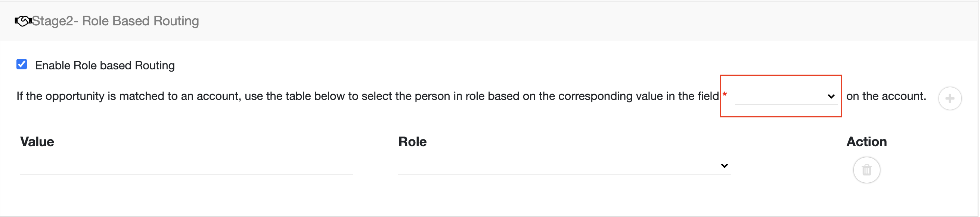This screenshot has height=217, width=980.
Task: Click the red required asterisk marker
Action: [x=725, y=95]
